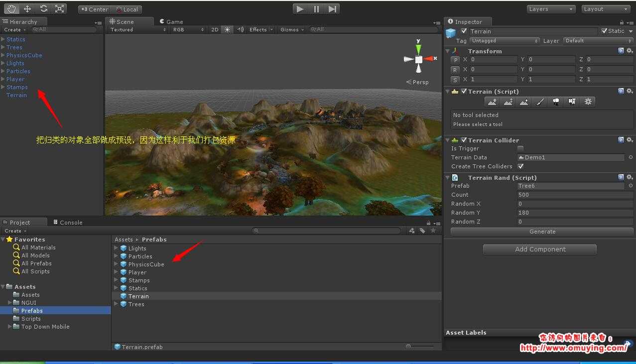Toggle 2D scene view mode
This screenshot has width=636, height=364.
click(215, 29)
